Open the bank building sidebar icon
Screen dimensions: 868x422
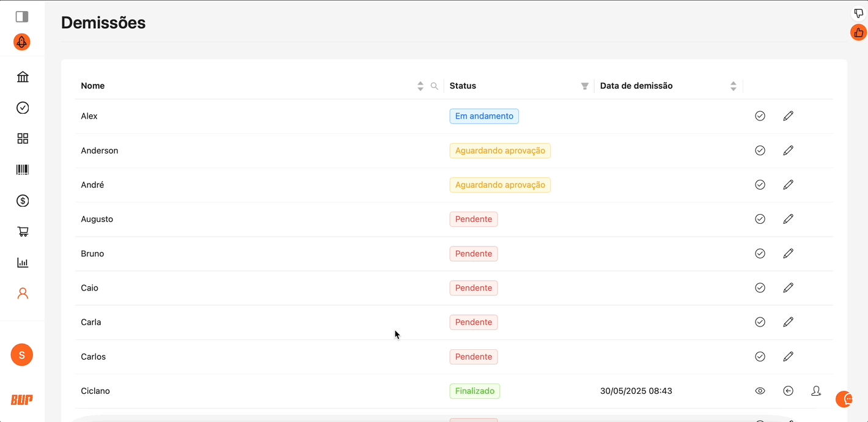coord(23,76)
